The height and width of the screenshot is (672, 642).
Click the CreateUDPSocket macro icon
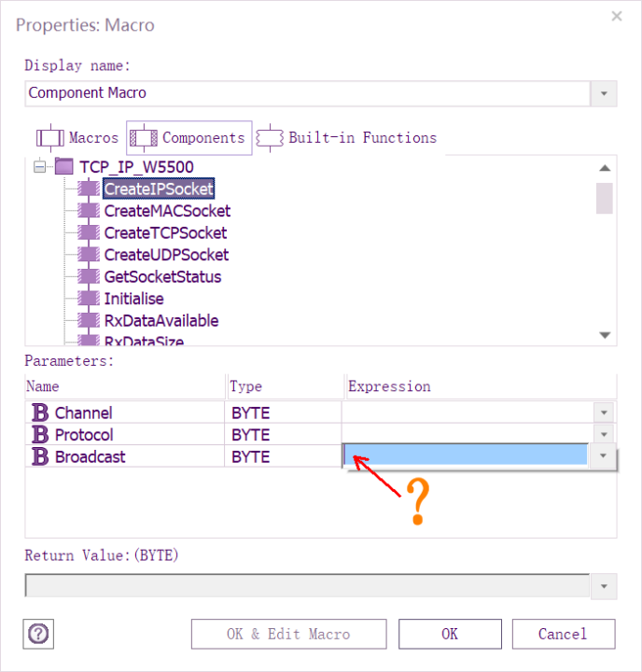click(89, 255)
